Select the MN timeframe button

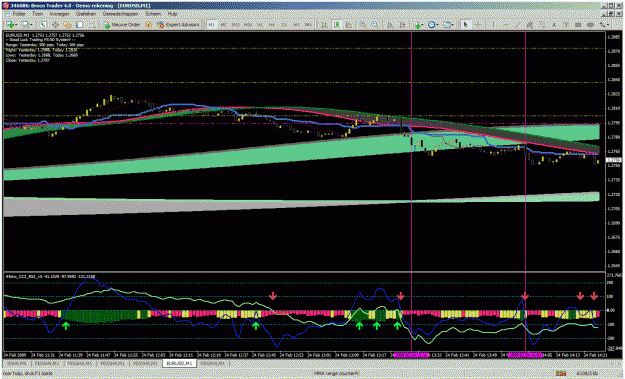308,25
